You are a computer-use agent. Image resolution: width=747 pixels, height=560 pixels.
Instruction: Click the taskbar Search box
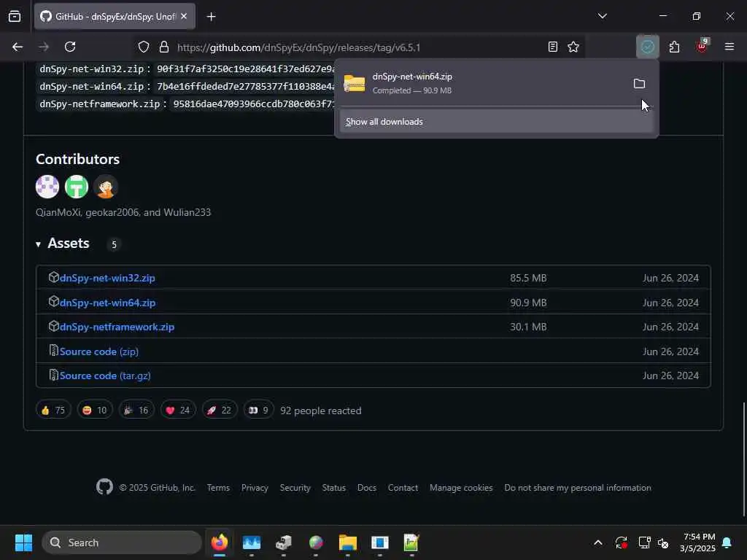[122, 542]
